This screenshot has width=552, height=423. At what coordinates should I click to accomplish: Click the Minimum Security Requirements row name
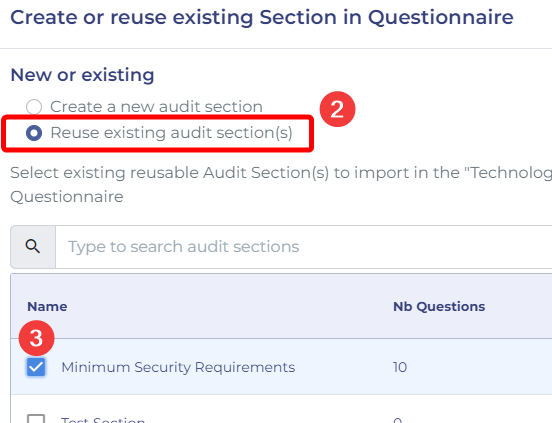click(x=178, y=367)
